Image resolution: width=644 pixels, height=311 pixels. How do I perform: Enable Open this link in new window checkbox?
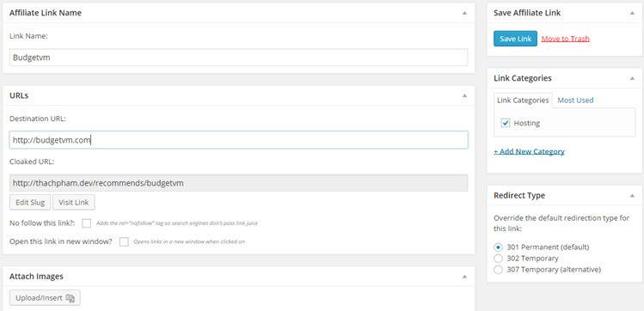[124, 241]
